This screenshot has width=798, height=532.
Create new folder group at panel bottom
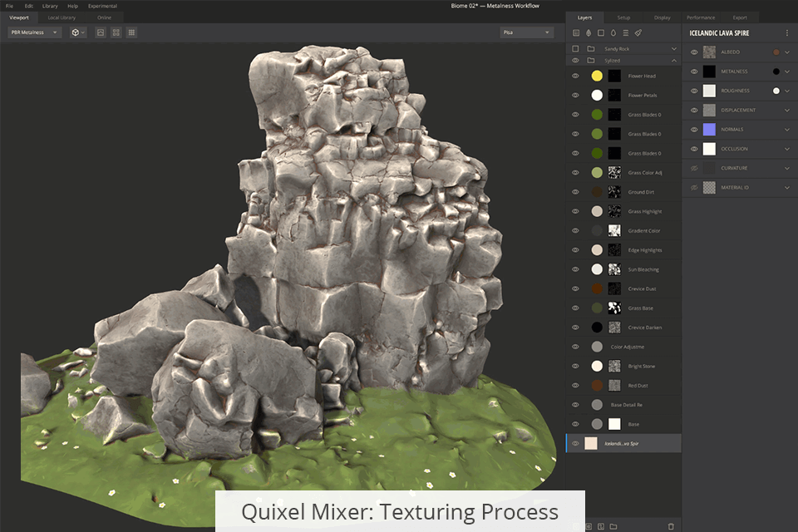point(613,526)
